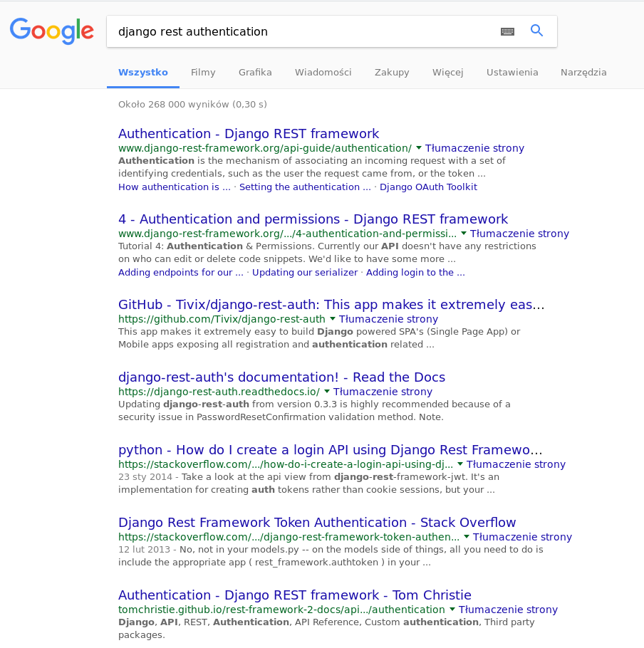Open dropdown arrow beside the GitHub result URL
This screenshot has width=644, height=648.
tap(332, 319)
